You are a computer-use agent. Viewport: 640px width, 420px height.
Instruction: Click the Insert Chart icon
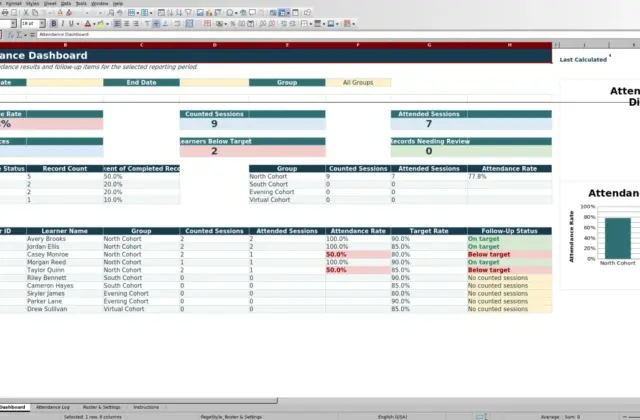[209, 13]
